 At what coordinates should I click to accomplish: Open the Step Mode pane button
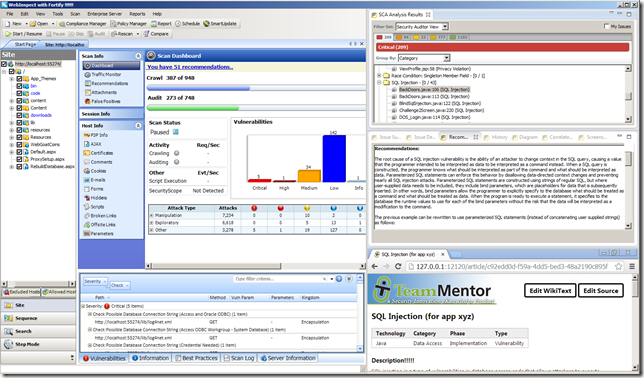click(x=38, y=344)
